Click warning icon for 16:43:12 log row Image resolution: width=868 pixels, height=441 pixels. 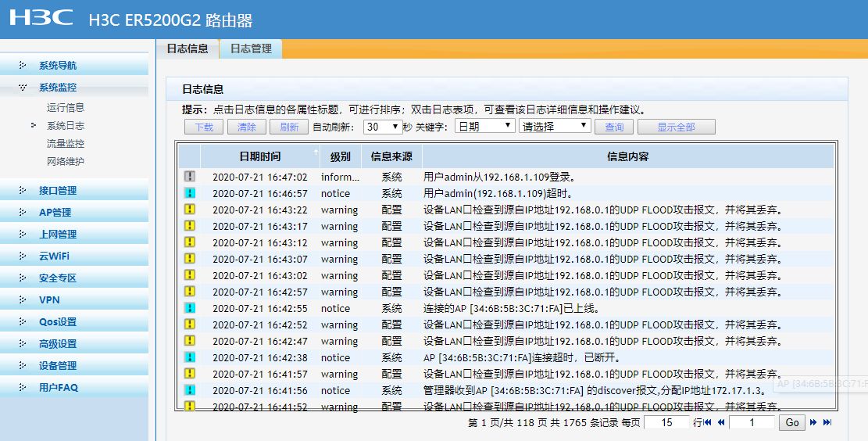pos(190,242)
